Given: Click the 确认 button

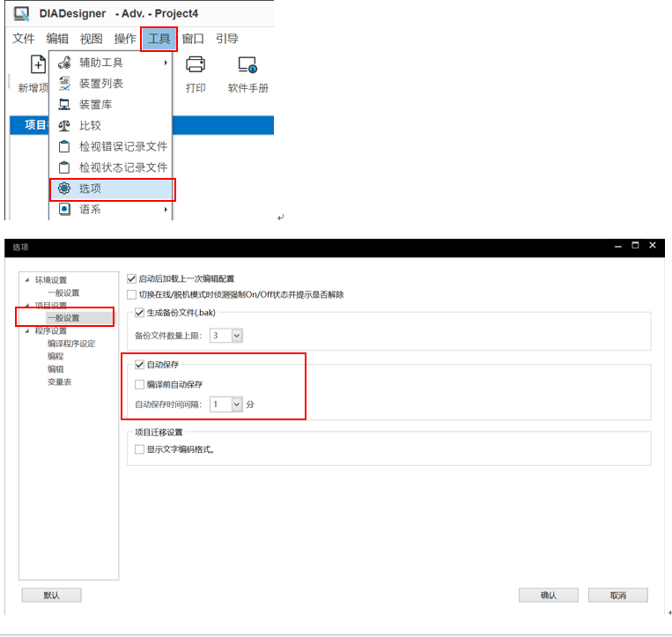Looking at the screenshot, I should [x=548, y=596].
